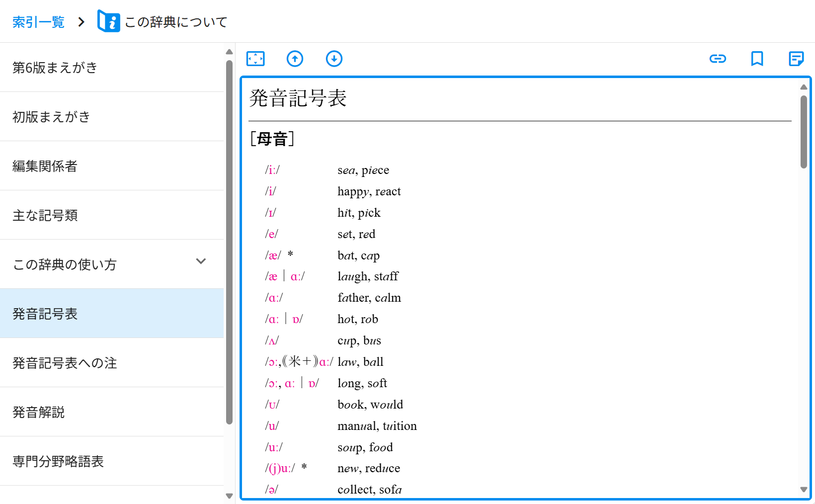Viewport: 815px width, 504px height.
Task: Click the breadcrumb chevron arrow icon
Action: pos(81,22)
